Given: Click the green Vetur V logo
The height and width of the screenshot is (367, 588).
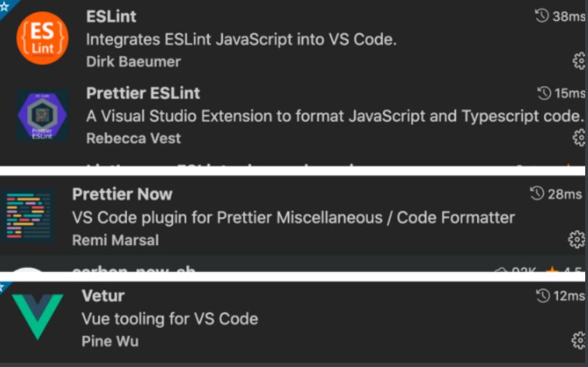Looking at the screenshot, I should pyautogui.click(x=38, y=317).
